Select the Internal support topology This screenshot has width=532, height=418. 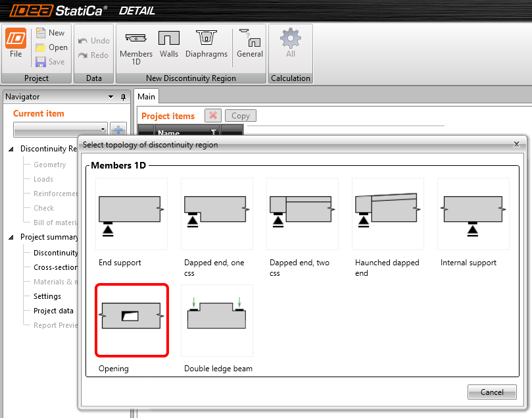[473, 213]
